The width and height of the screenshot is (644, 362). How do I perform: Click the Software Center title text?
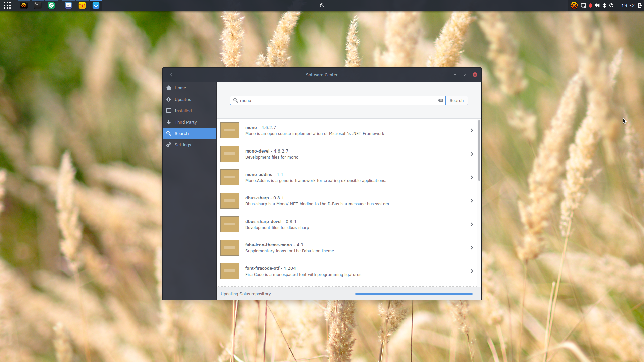click(322, 75)
